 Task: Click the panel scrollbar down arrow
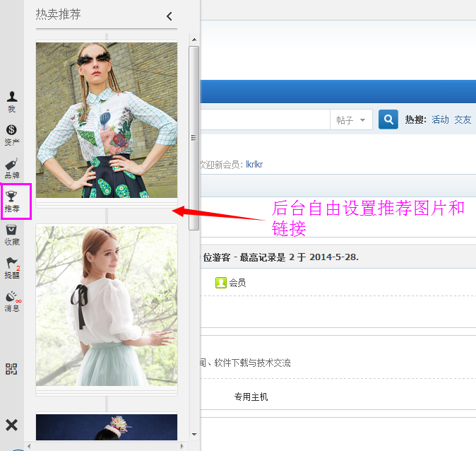[194, 435]
